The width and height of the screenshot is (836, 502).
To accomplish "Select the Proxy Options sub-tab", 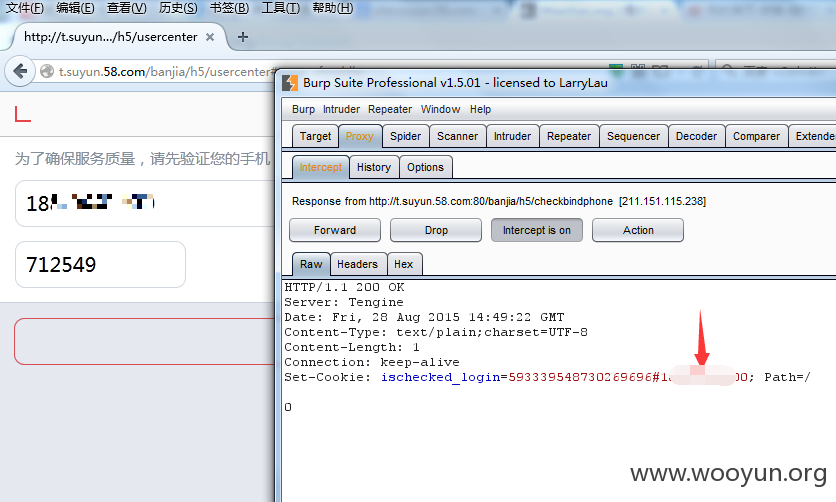I will pos(425,167).
